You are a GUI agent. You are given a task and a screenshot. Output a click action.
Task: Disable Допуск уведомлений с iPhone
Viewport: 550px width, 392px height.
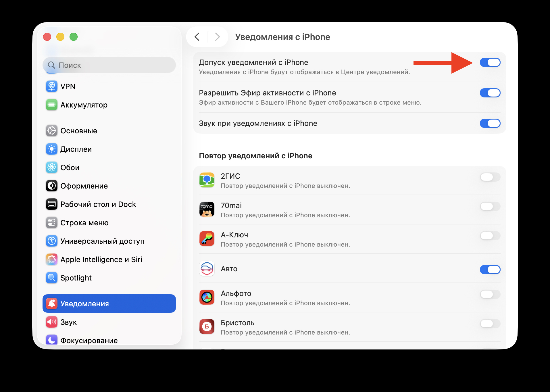(x=490, y=62)
